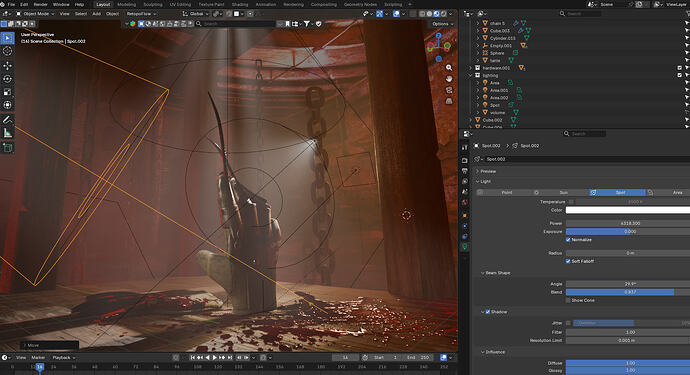690x375 pixels.
Task: Expand the Preview panel
Action: click(x=477, y=171)
